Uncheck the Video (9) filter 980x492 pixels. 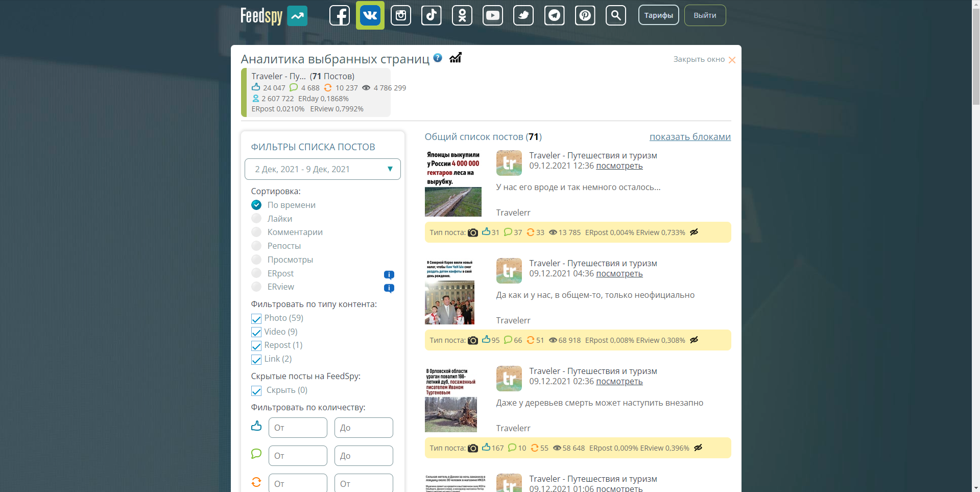tap(256, 332)
